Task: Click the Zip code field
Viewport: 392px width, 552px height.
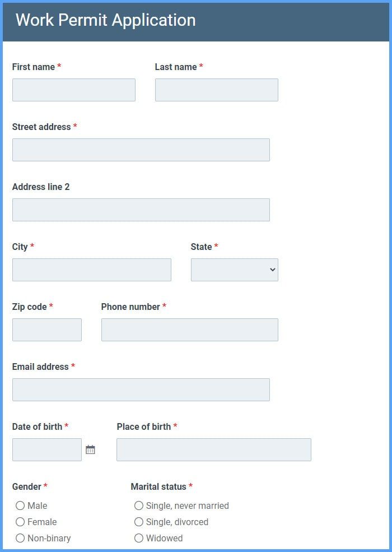Action: pyautogui.click(x=46, y=330)
